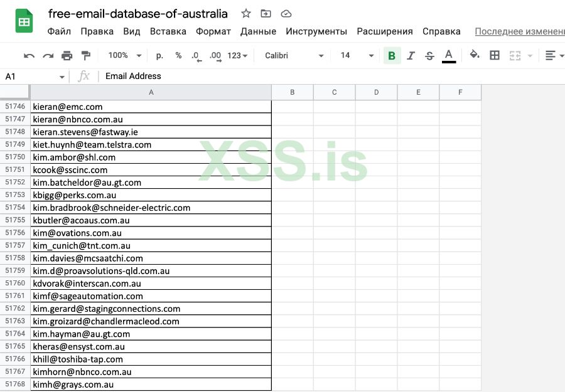Select cell kiet.huynh@team.telstra.com
This screenshot has width=565, height=392.
point(151,144)
